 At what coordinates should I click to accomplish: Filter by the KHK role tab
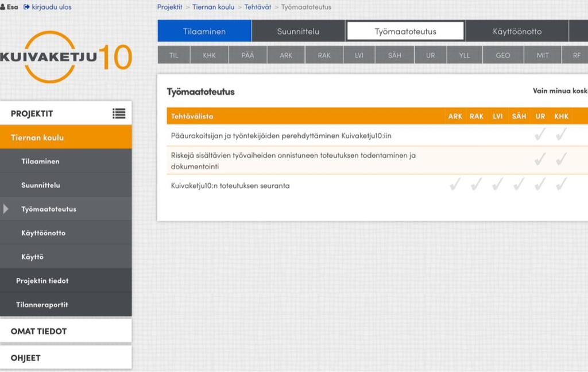click(209, 55)
